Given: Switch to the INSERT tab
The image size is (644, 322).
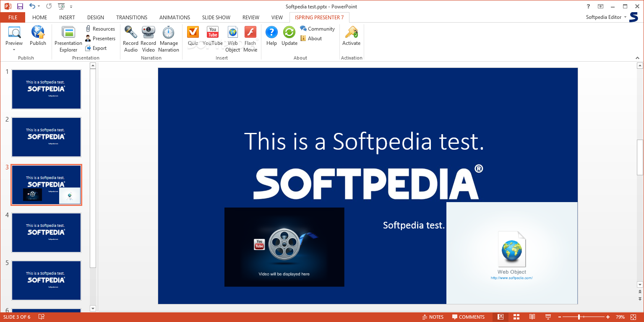Looking at the screenshot, I should click(67, 18).
